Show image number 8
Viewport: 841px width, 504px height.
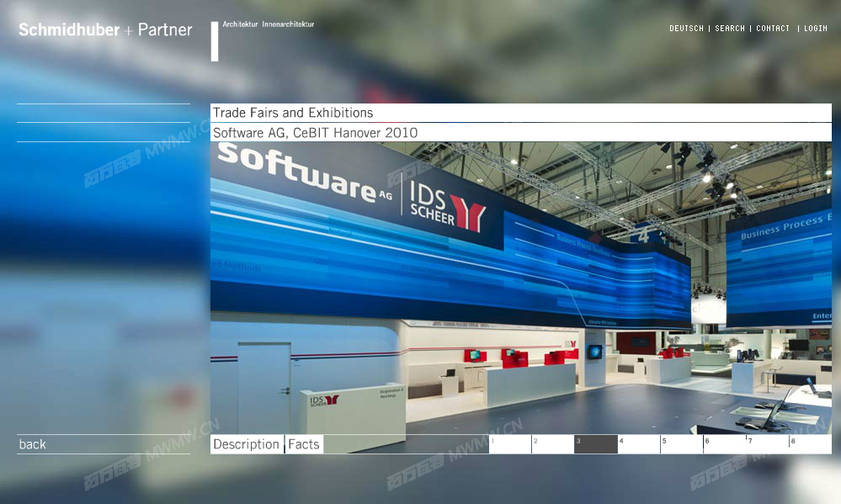[x=811, y=444]
